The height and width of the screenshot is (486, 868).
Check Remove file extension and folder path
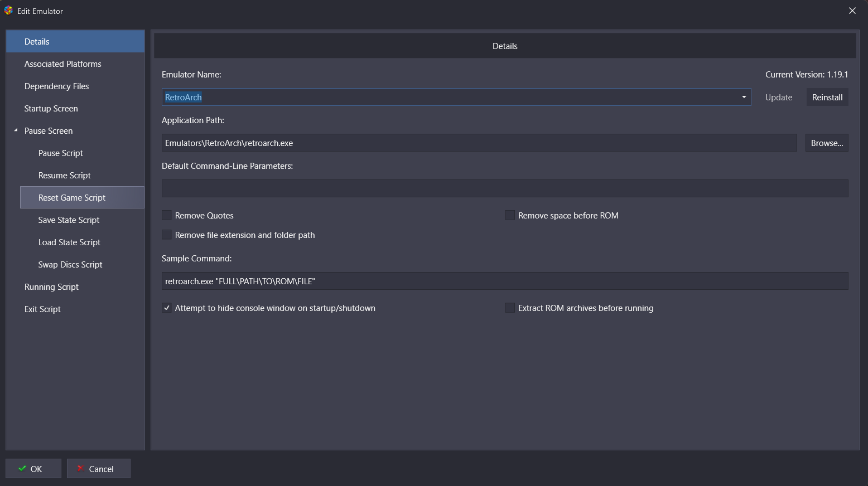coord(167,235)
